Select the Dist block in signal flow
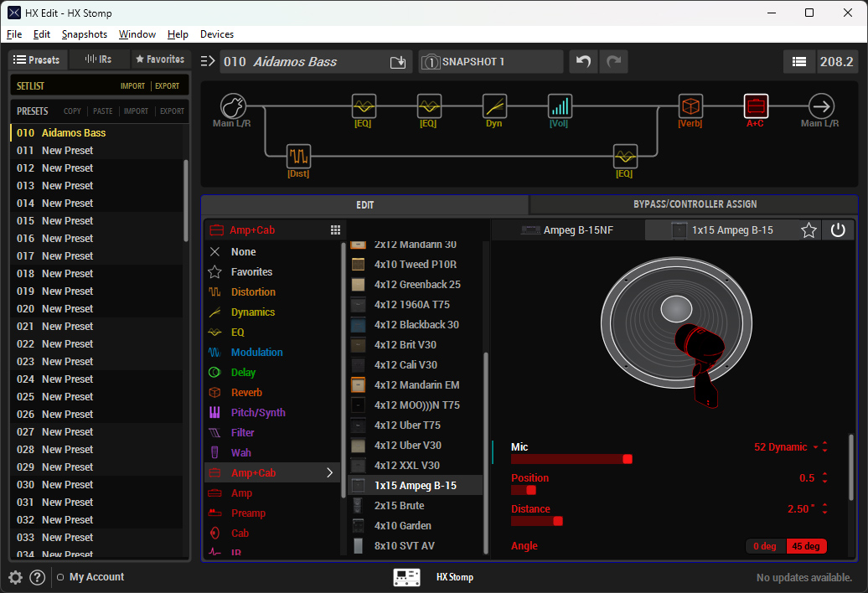The height and width of the screenshot is (593, 868). [x=298, y=157]
